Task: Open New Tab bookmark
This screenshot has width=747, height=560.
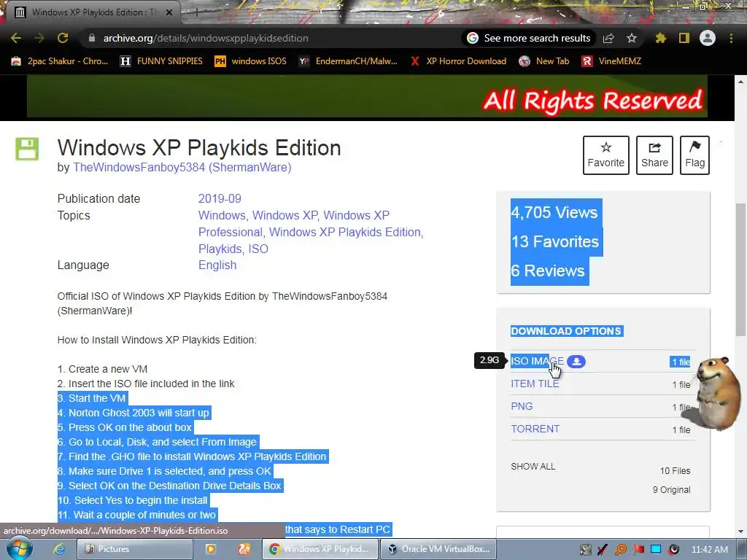Action: click(544, 61)
